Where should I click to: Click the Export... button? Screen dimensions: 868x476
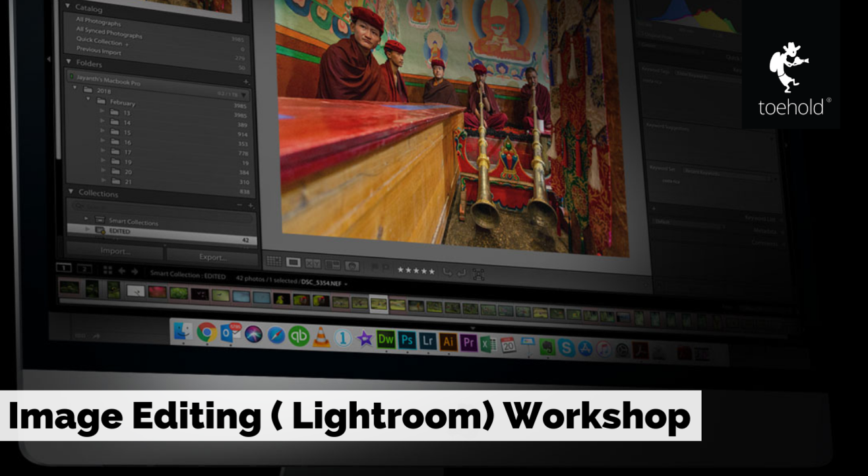[x=213, y=256]
